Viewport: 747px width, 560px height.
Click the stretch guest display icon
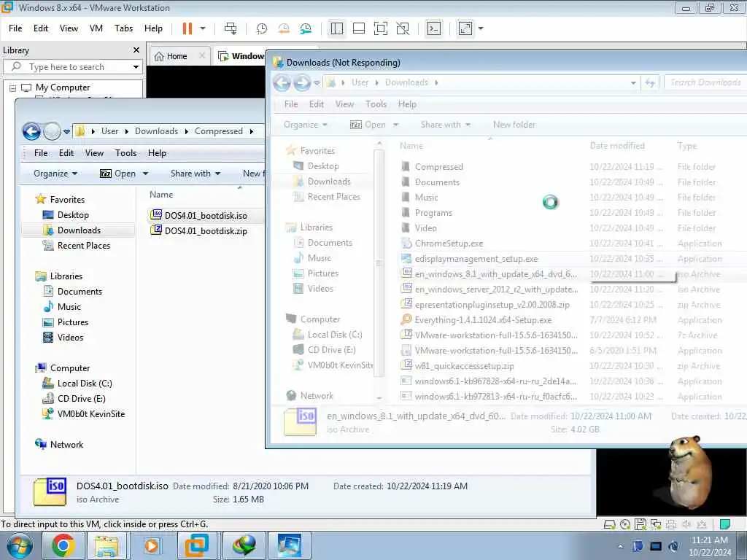[x=465, y=28]
